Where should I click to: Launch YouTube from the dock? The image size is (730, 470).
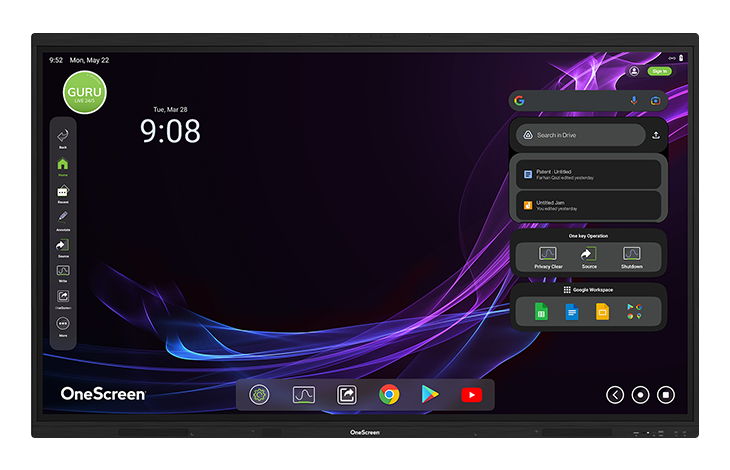pos(472,395)
